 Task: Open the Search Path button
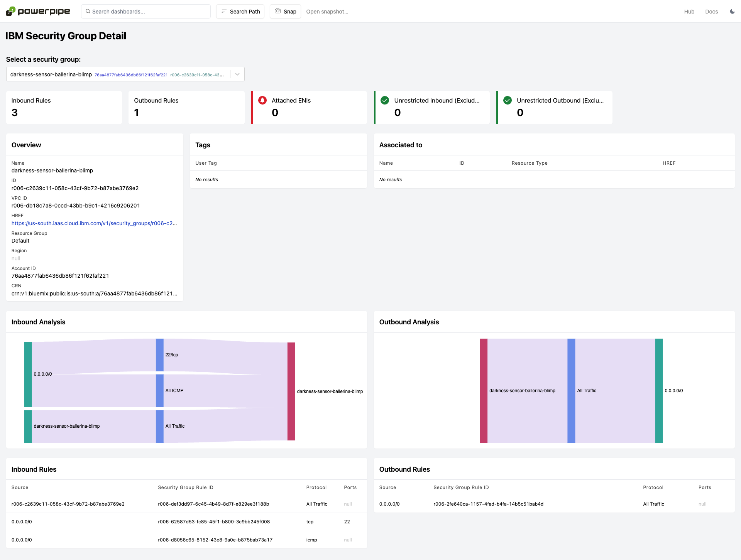(240, 12)
